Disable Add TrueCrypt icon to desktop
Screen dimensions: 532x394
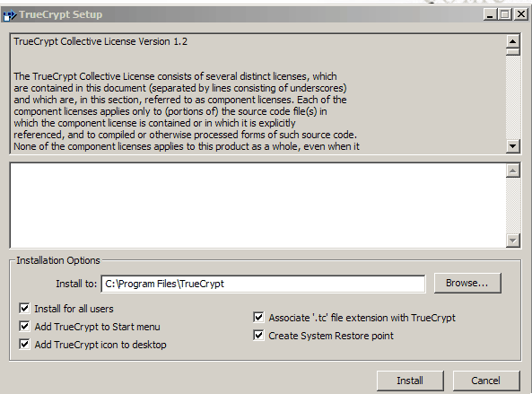pyautogui.click(x=24, y=344)
